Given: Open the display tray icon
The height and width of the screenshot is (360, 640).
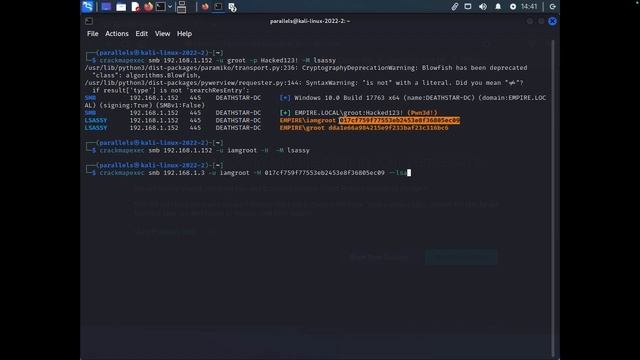Looking at the screenshot, I should 468,7.
